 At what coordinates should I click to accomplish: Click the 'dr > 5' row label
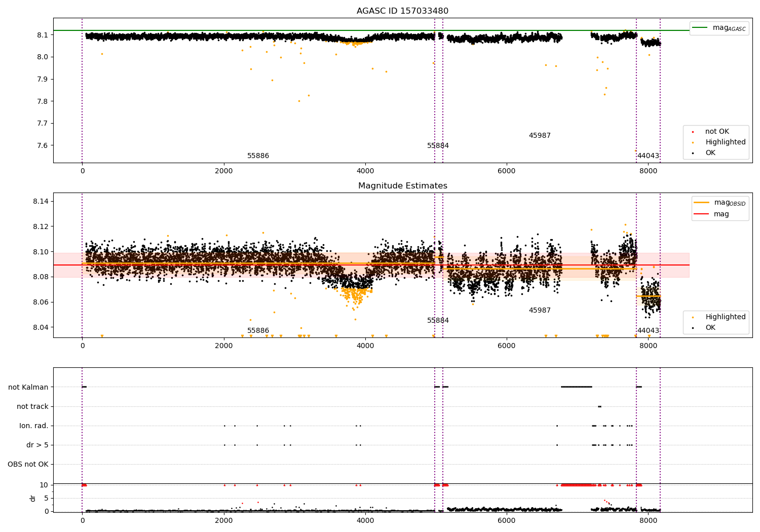tap(37, 445)
